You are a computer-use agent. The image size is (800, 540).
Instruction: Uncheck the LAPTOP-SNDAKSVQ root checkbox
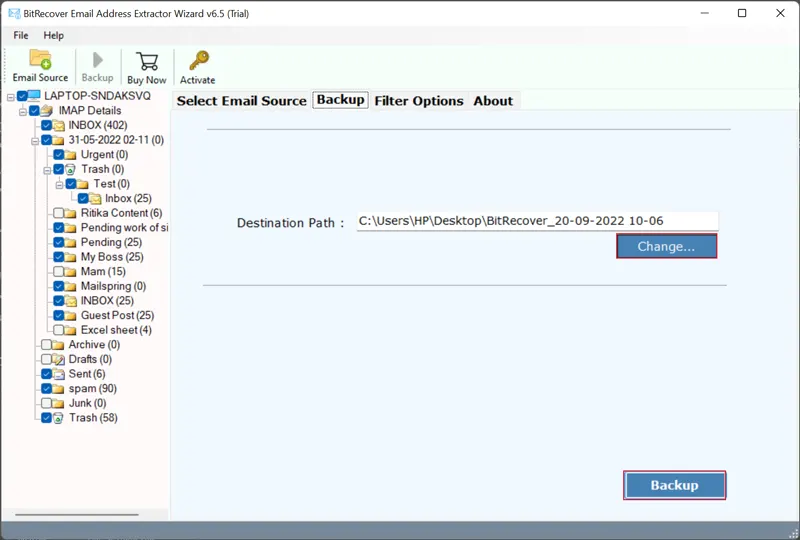22,95
